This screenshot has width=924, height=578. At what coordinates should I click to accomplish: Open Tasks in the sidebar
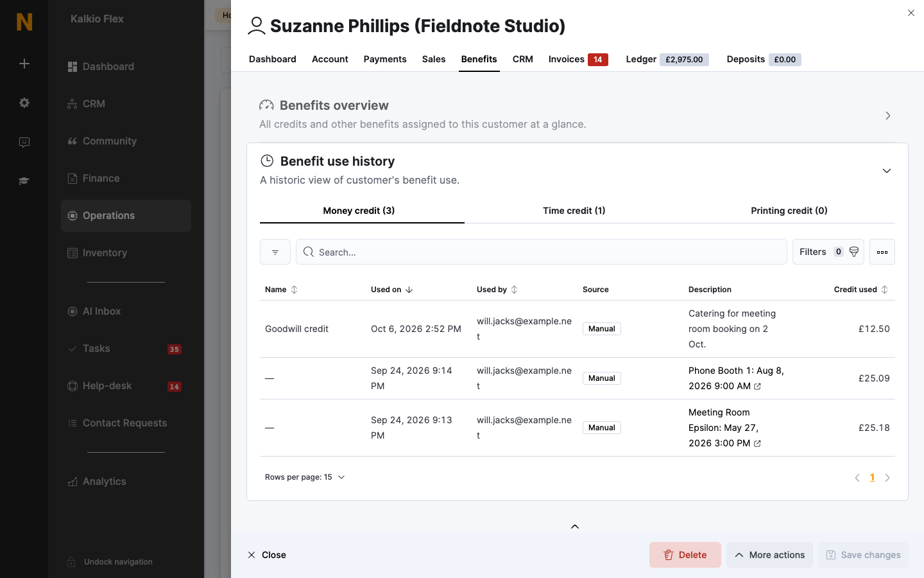pyautogui.click(x=126, y=349)
